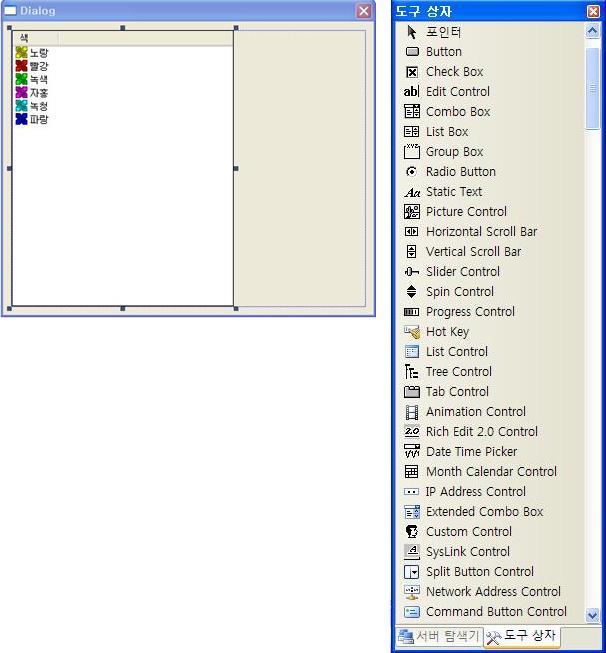The height and width of the screenshot is (653, 606).
Task: Pick the Network Address Control icon
Action: click(412, 592)
